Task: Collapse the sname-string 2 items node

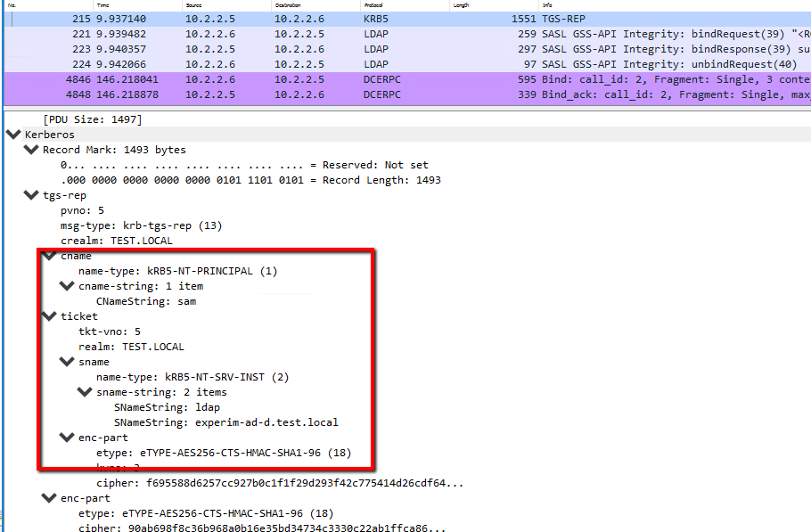Action: pyautogui.click(x=85, y=392)
